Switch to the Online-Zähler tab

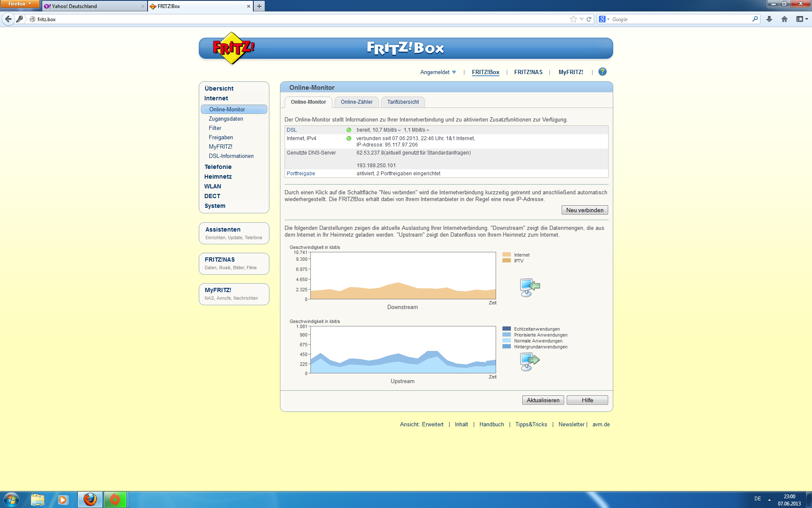pyautogui.click(x=357, y=102)
